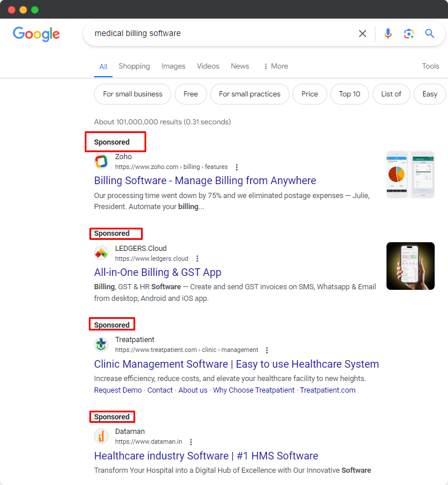Apply the Top 10 filter chip
This screenshot has width=448, height=485.
349,94
